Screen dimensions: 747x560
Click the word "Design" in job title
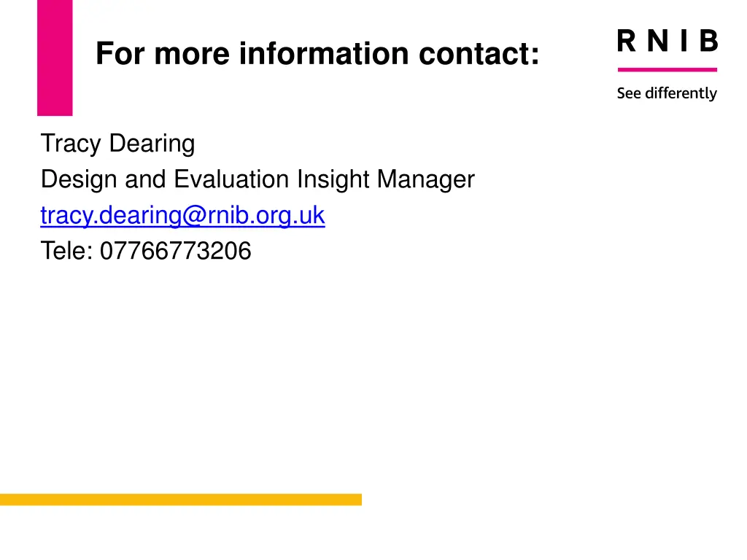coord(79,179)
